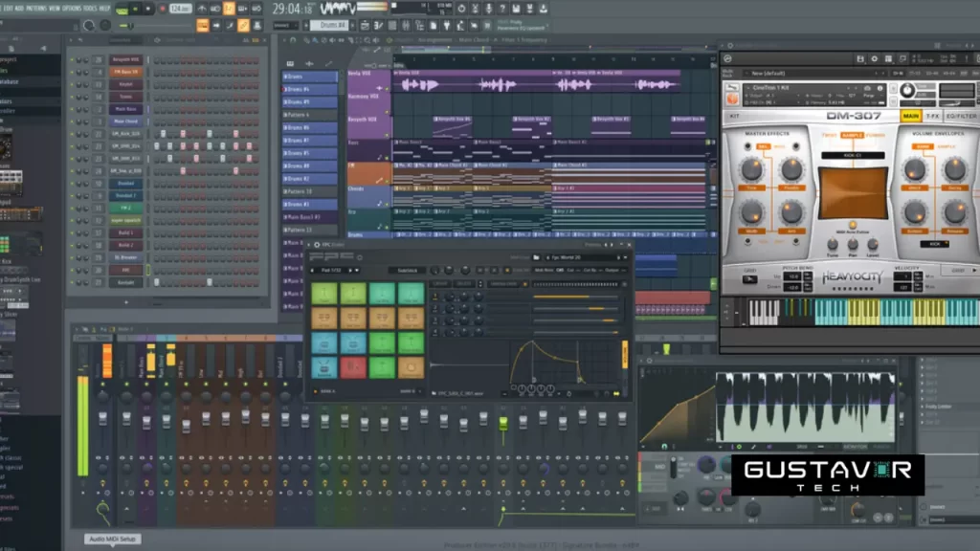This screenshot has width=980, height=551.
Task: Select Pattern 18 in the pattern picker
Action: click(x=310, y=191)
